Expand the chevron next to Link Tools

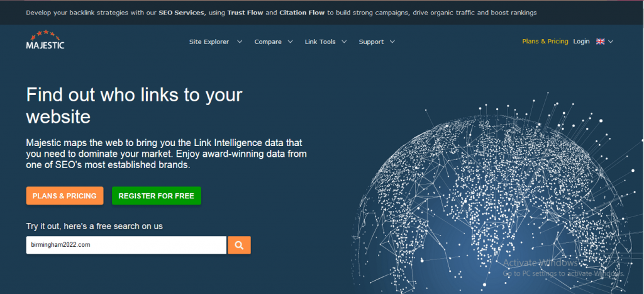point(344,42)
